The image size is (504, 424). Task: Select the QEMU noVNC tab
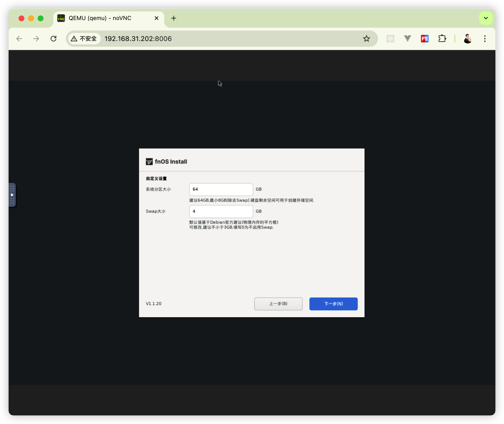pyautogui.click(x=100, y=18)
